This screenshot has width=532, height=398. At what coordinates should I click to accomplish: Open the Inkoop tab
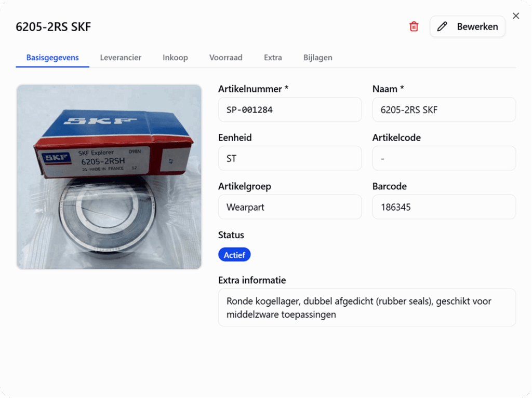[175, 58]
